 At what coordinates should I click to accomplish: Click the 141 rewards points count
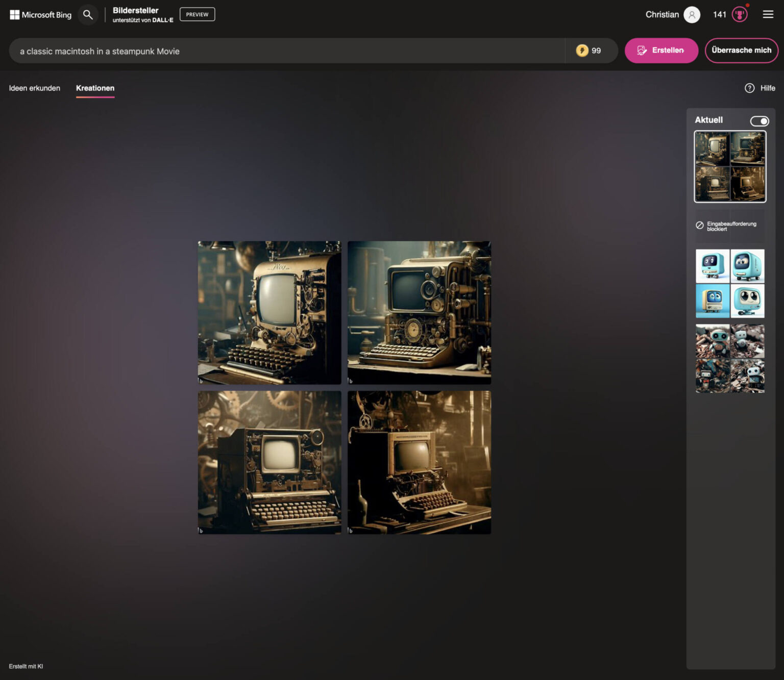click(x=719, y=15)
